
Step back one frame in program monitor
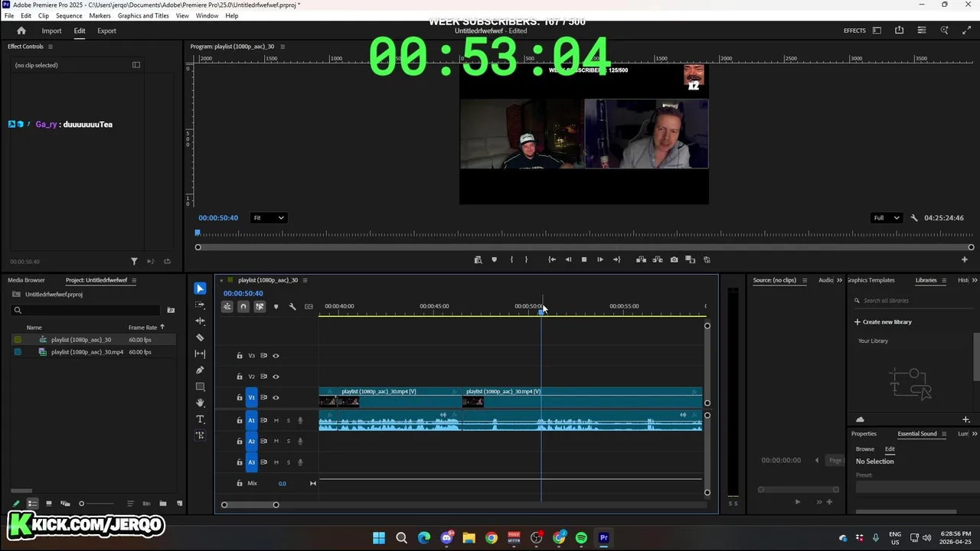[x=568, y=259]
